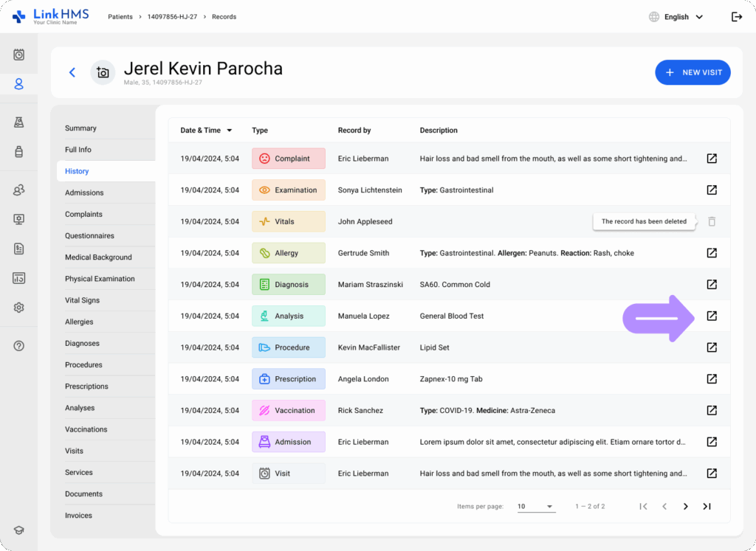Open the Lipid Set procedure record

(712, 347)
